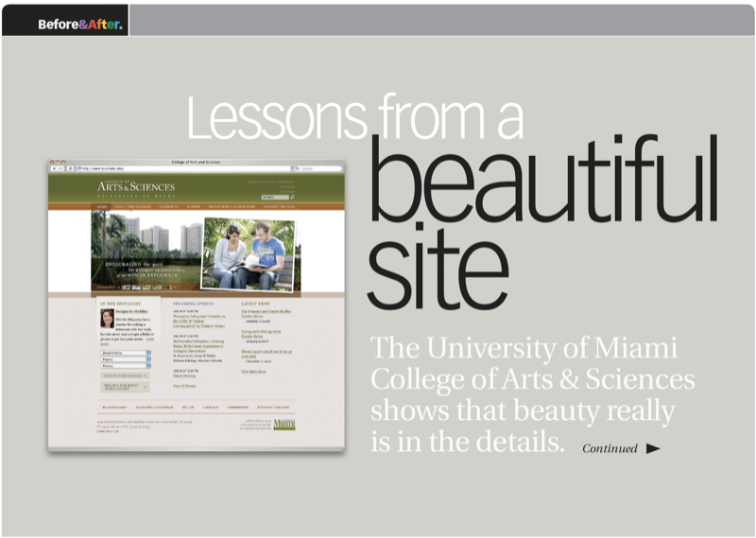Click the students reading photo in banner

coord(249,253)
